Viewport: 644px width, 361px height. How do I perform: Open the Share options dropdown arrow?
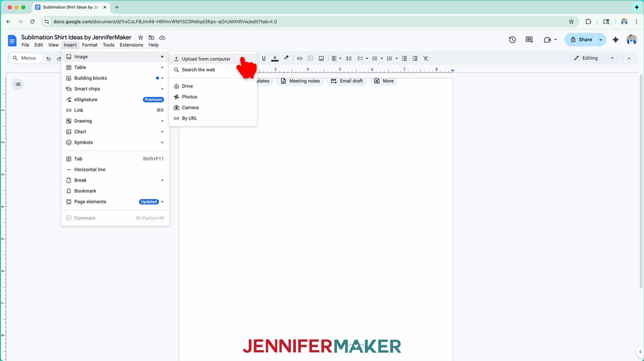click(601, 40)
